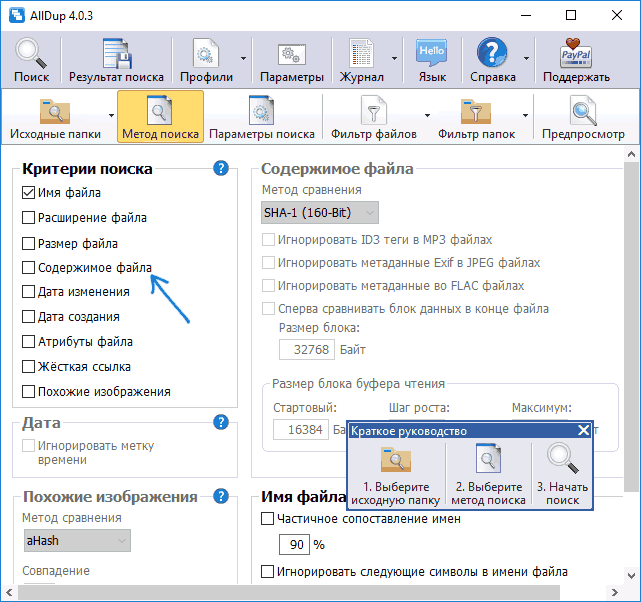
Task: Click the horizontal scrollbar right arrow
Action: [614, 592]
